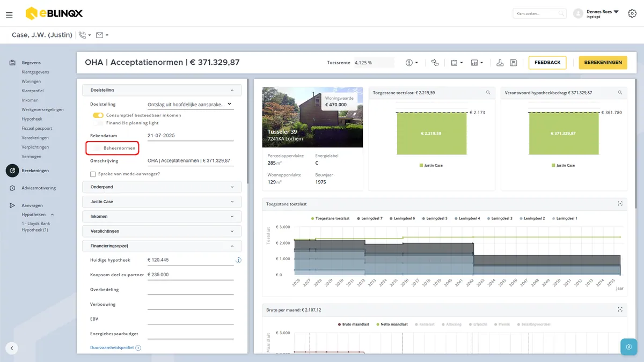Toggle the Beheernormen switch
This screenshot has width=644, height=362.
(x=96, y=147)
